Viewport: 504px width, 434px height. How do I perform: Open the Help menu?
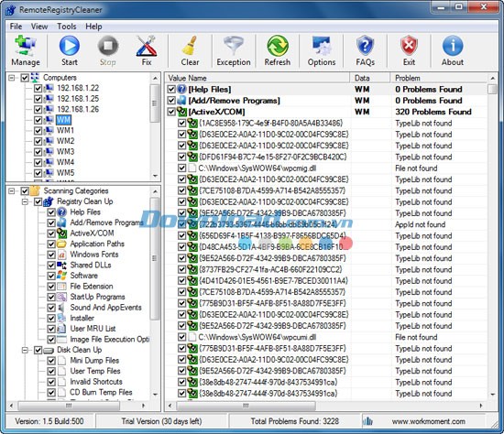click(93, 27)
